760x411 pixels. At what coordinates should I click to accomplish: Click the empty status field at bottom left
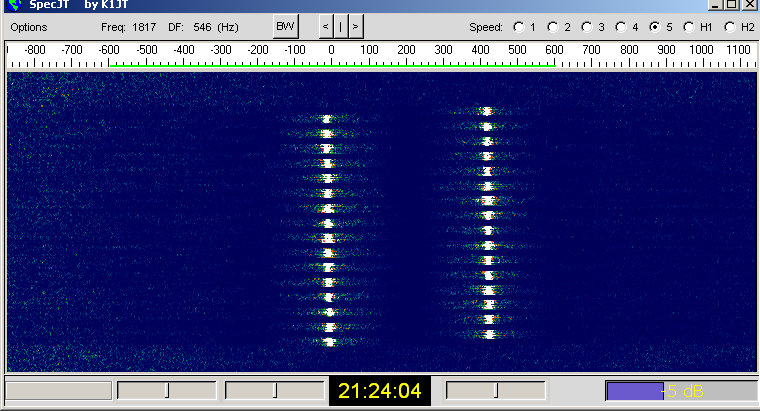(x=59, y=391)
